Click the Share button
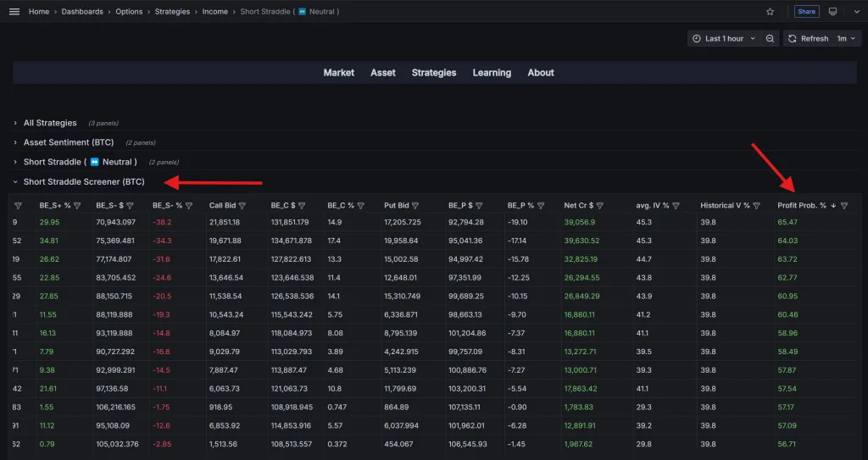The height and width of the screenshot is (460, 868). point(806,12)
